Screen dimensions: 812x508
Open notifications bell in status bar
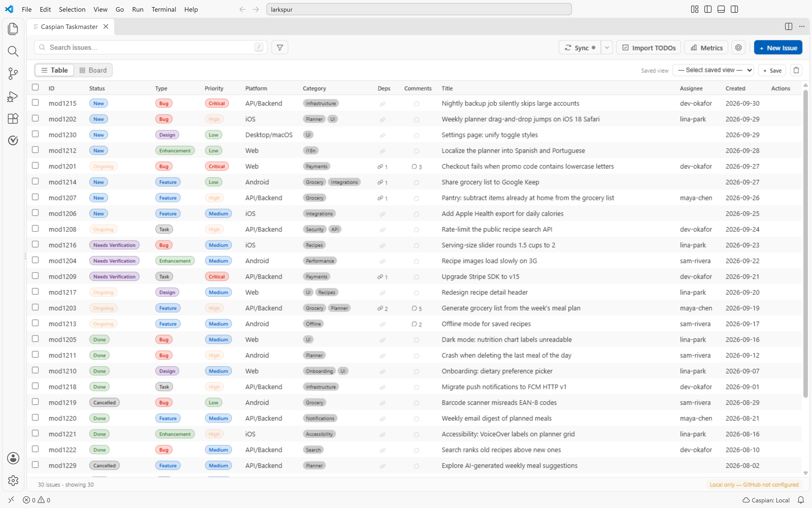tap(801, 500)
